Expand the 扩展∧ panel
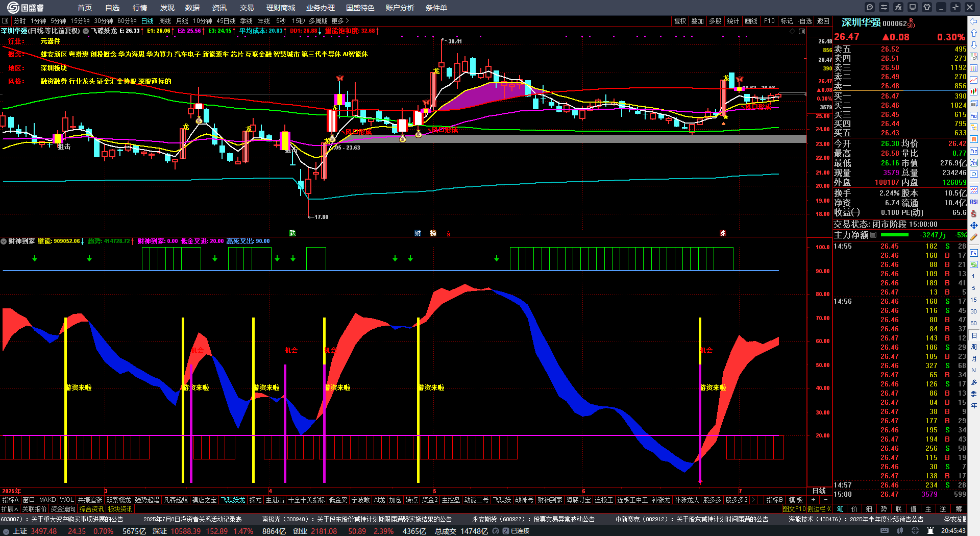Image resolution: width=980 pixels, height=536 pixels. click(x=10, y=509)
